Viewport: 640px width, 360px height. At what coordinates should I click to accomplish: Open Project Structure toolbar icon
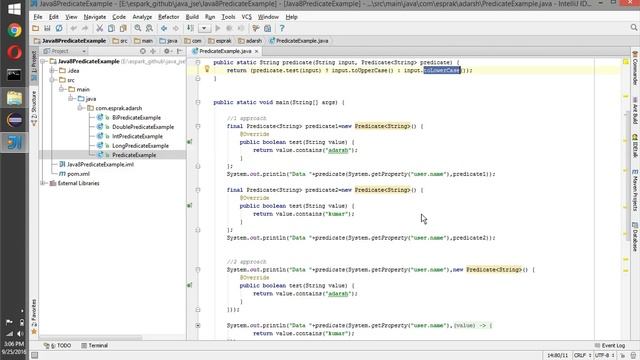267,28
